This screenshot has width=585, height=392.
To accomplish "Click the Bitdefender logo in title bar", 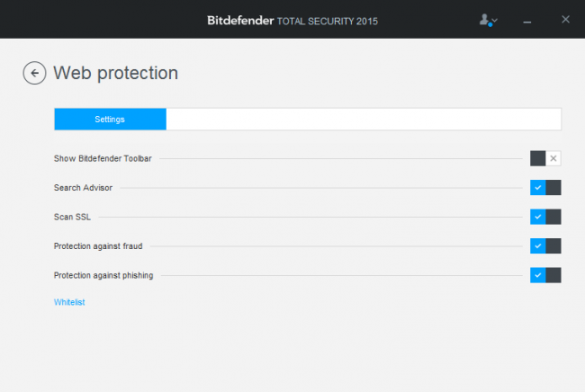I will [239, 19].
